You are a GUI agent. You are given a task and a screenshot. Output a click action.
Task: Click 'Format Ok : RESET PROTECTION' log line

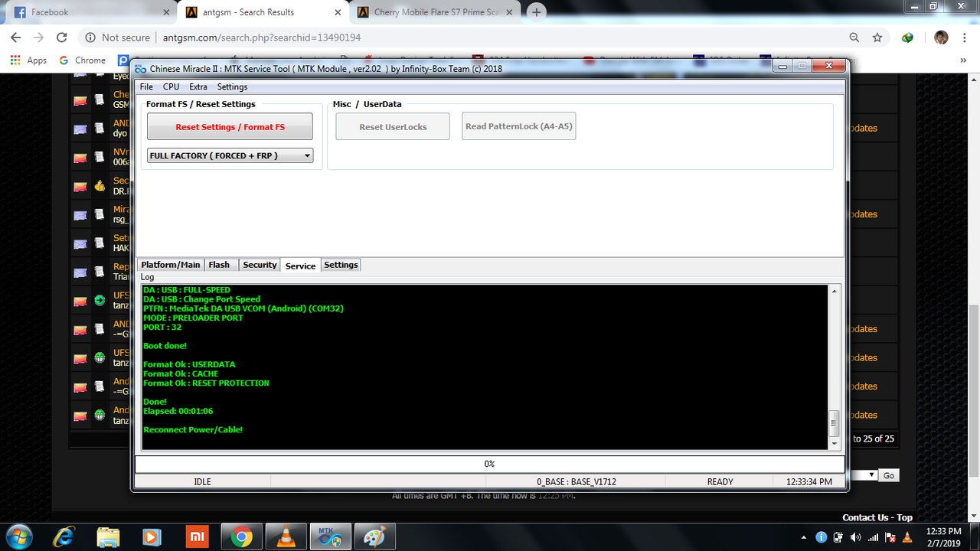pyautogui.click(x=206, y=383)
